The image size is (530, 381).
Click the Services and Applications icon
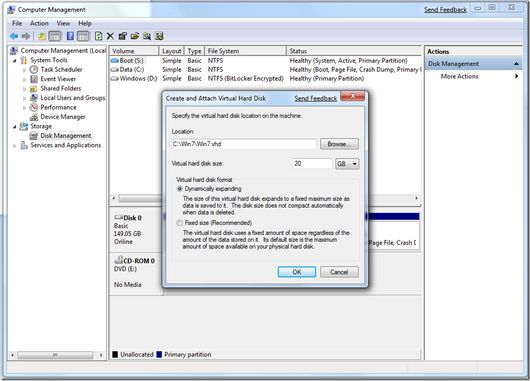[x=24, y=145]
